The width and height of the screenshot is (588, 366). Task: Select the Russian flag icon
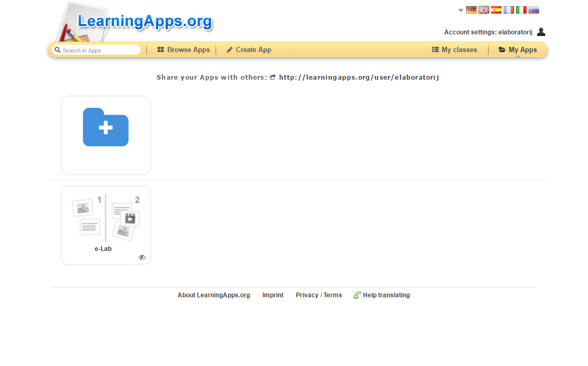point(534,10)
